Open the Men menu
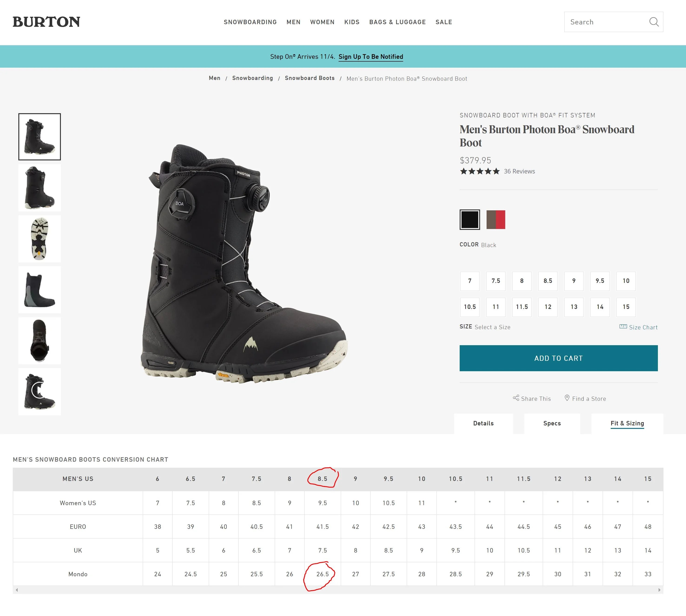 pos(294,22)
